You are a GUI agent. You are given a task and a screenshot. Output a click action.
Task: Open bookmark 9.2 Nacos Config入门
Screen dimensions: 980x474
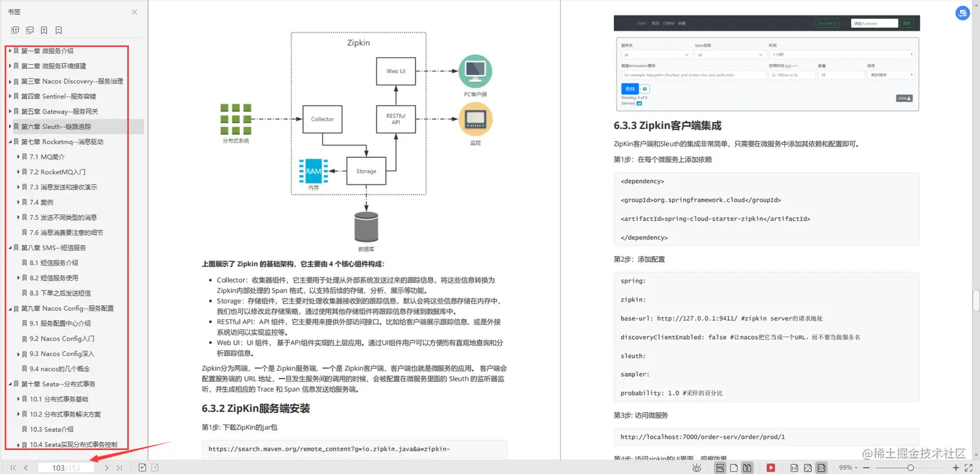click(62, 338)
